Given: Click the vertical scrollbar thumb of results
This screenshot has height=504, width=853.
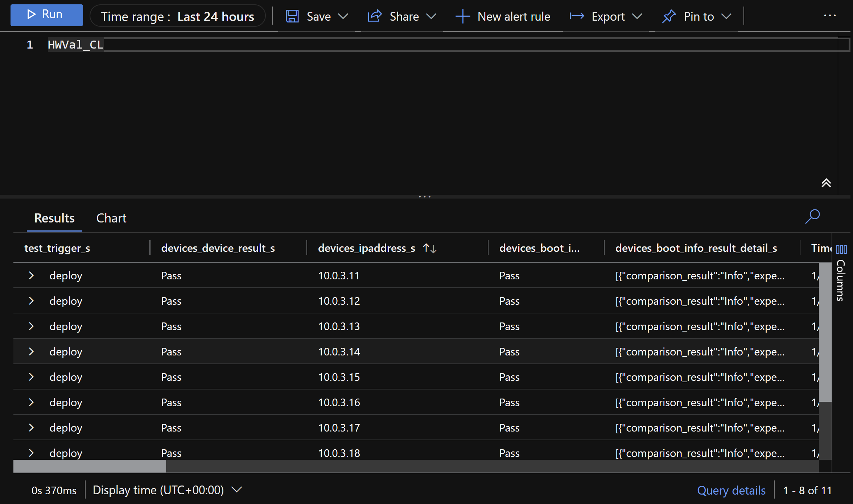Looking at the screenshot, I should (825, 332).
